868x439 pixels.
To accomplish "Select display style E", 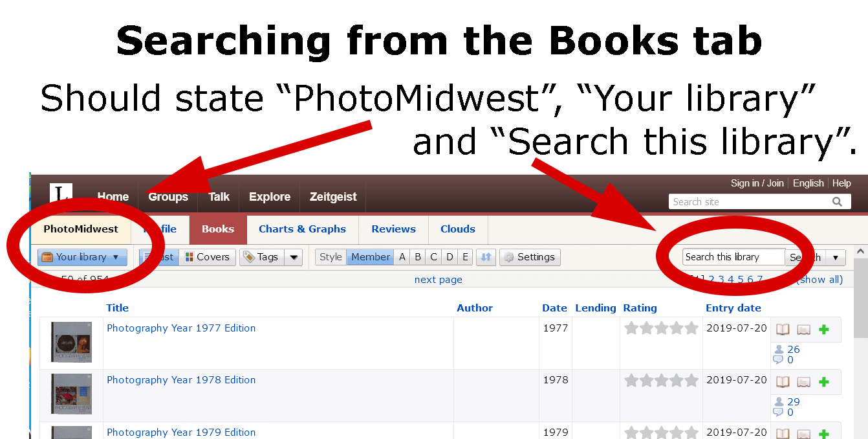I will [465, 257].
